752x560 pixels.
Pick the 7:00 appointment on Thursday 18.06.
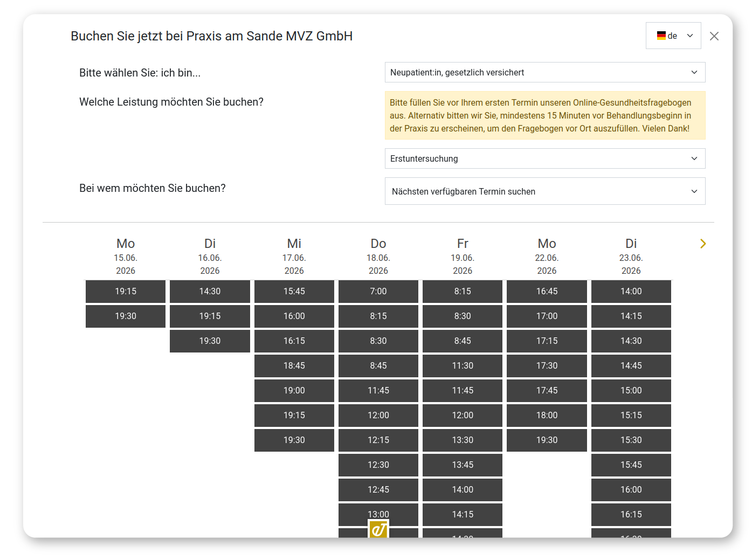378,292
